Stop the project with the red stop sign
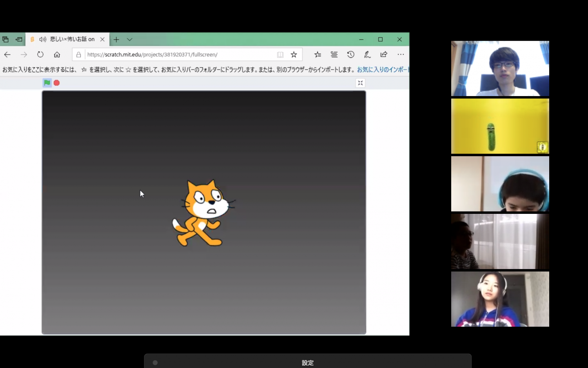This screenshot has width=588, height=368. 56,83
